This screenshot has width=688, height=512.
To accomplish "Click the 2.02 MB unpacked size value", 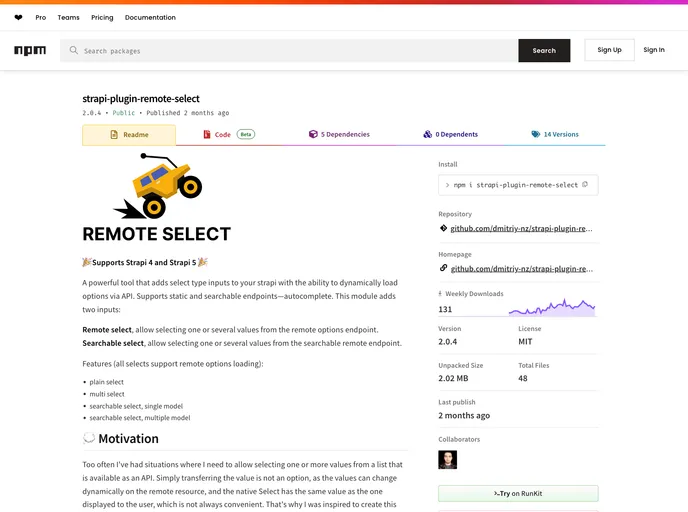I will [x=453, y=378].
